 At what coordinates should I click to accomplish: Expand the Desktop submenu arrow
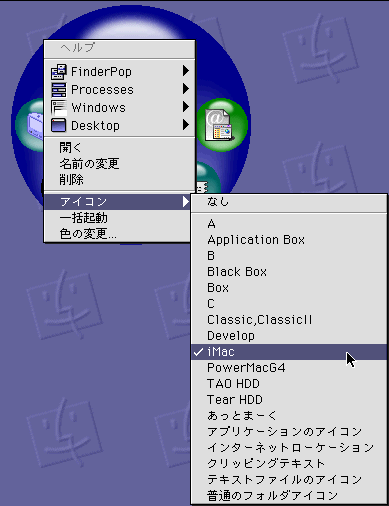tap(186, 125)
